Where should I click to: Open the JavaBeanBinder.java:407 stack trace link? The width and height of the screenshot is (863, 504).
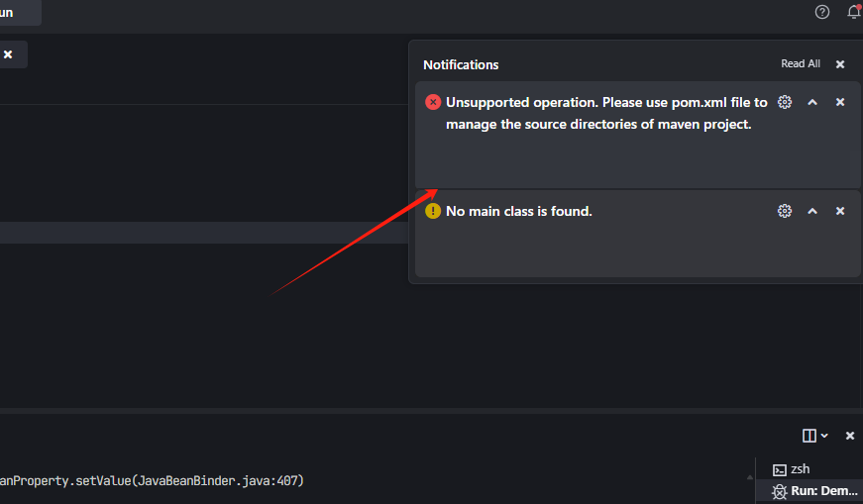pyautogui.click(x=220, y=481)
